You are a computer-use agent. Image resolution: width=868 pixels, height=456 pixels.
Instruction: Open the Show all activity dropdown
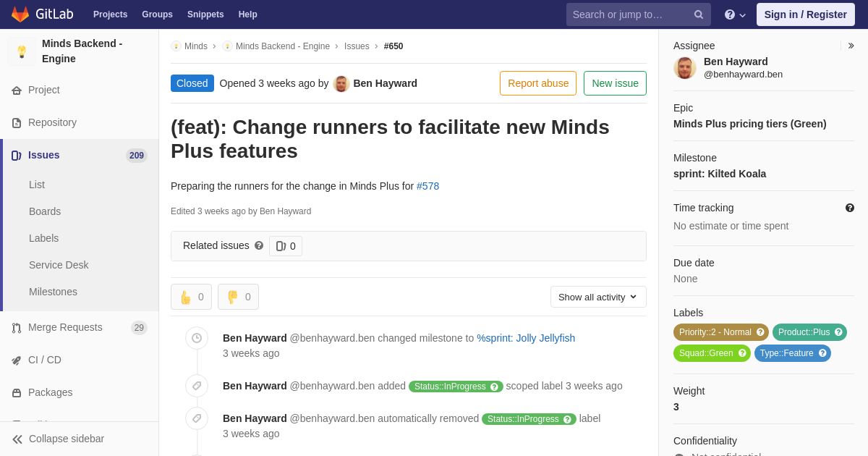pos(598,297)
